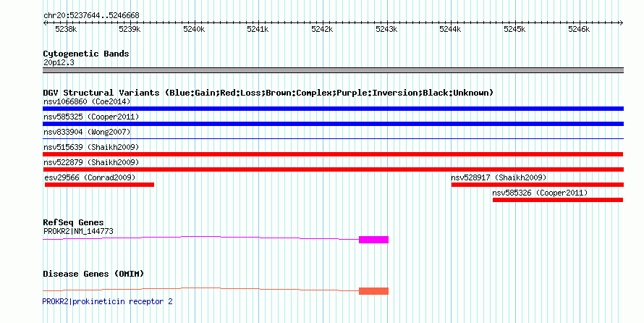Select the nsv585325 (Cooper2011) variant bar
This screenshot has height=323, width=644.
[x=333, y=124]
